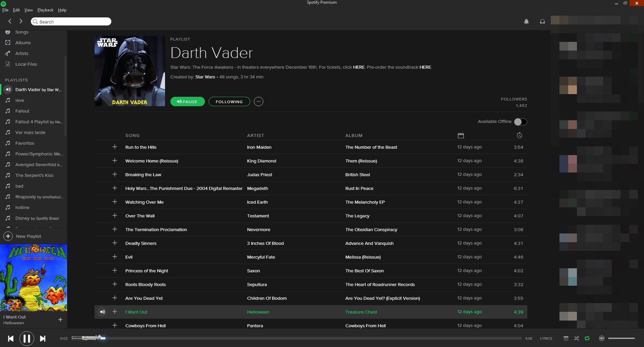Save now-playing I Want Out with plus
This screenshot has width=644, height=347.
coord(60,320)
